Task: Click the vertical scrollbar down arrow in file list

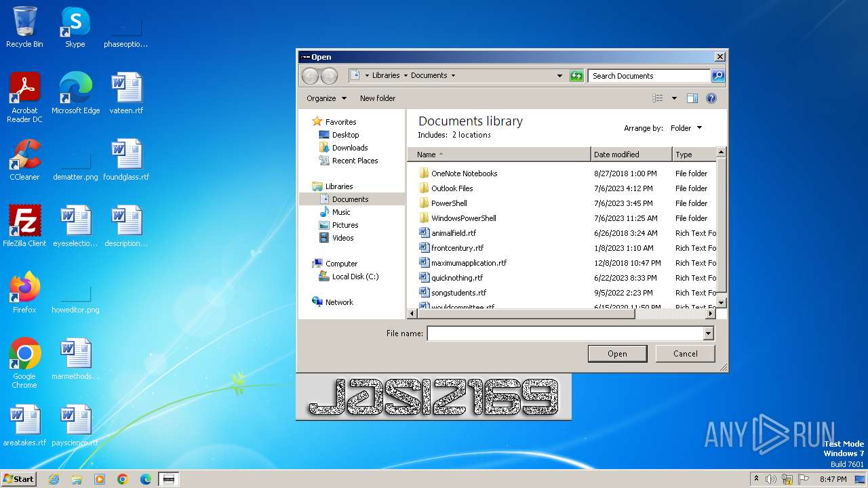Action: (722, 302)
